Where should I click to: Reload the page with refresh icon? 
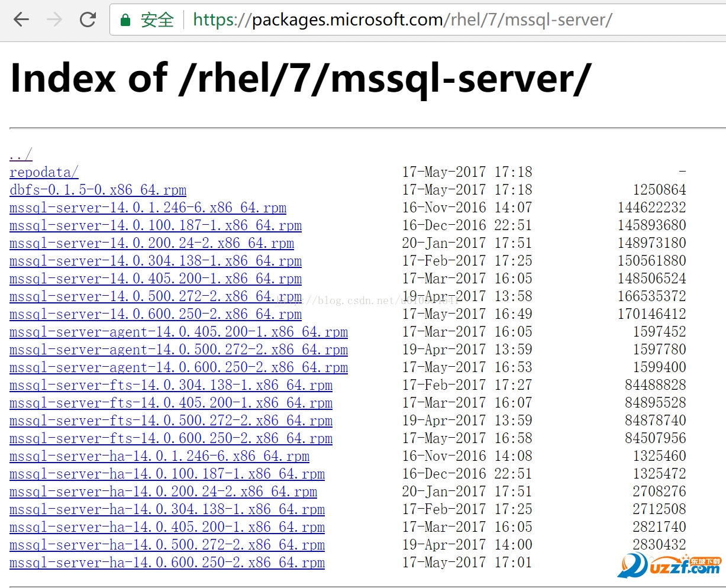(x=88, y=20)
